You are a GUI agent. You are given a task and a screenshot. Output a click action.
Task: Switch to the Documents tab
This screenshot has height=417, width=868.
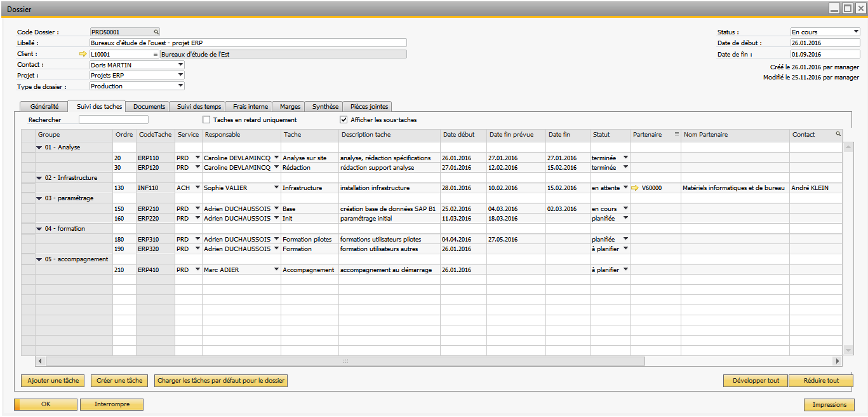click(x=149, y=107)
